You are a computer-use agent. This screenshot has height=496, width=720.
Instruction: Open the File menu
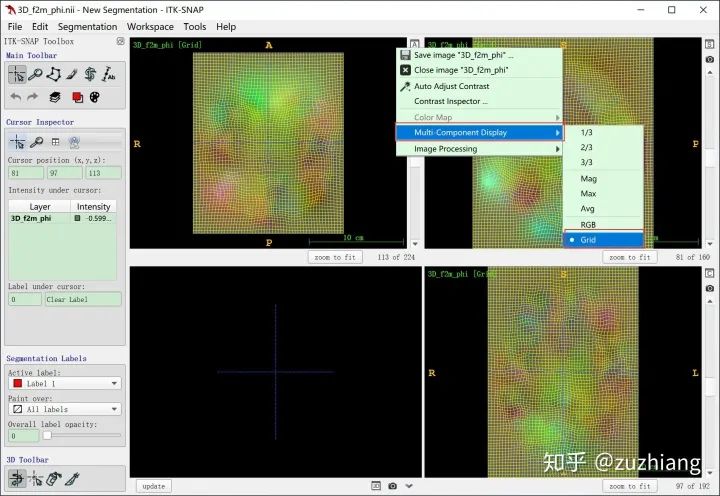[x=15, y=27]
